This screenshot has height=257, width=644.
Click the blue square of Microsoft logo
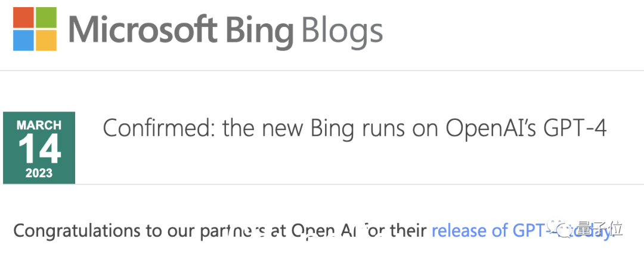click(x=23, y=40)
